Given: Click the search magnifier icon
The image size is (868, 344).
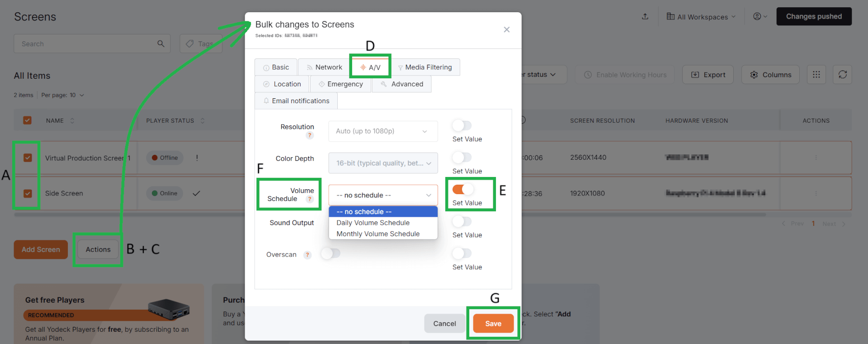Looking at the screenshot, I should [x=161, y=44].
